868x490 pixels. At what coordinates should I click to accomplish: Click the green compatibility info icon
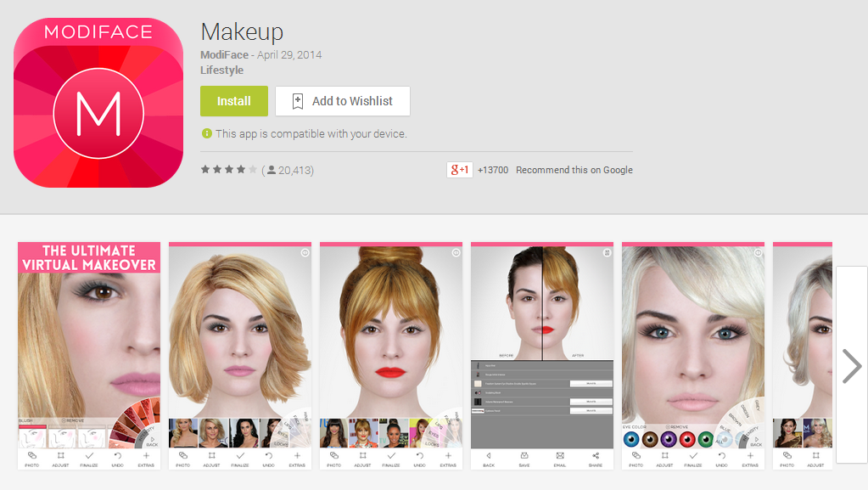(x=206, y=133)
